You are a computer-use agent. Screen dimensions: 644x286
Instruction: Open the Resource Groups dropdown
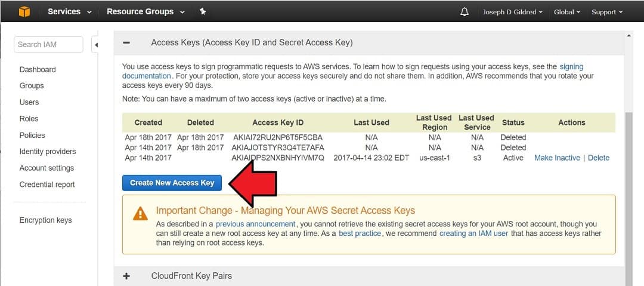pos(146,11)
